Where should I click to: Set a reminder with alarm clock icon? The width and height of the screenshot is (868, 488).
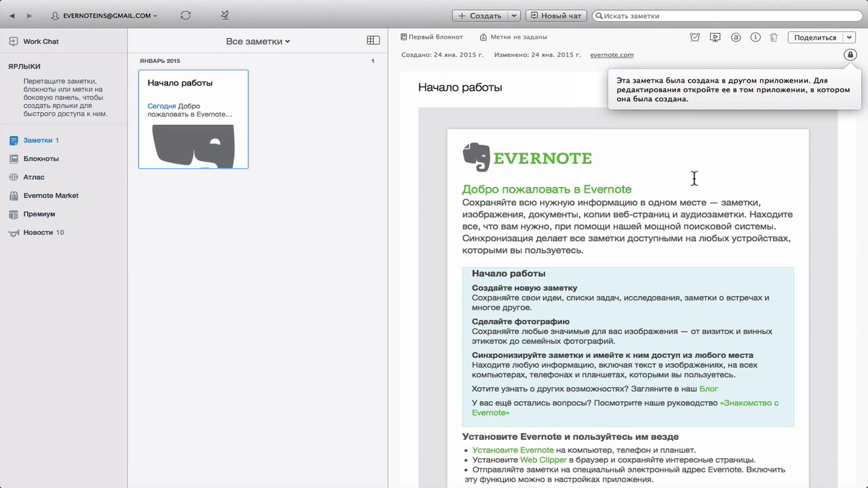694,38
